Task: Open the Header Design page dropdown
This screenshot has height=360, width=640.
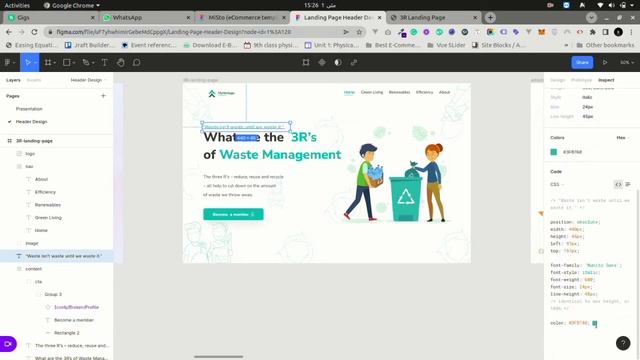Action: 88,80
